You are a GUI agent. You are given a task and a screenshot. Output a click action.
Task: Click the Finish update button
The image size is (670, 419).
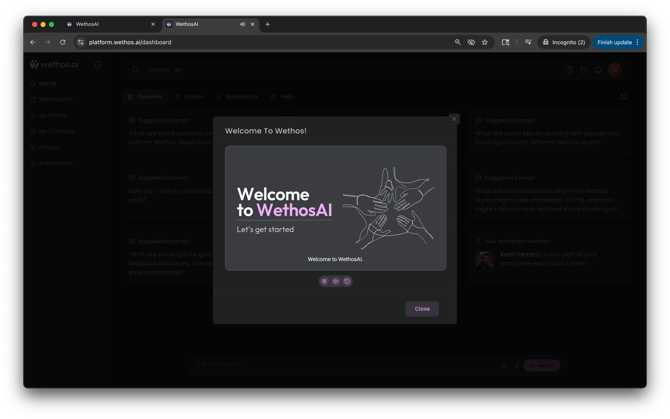pyautogui.click(x=614, y=42)
